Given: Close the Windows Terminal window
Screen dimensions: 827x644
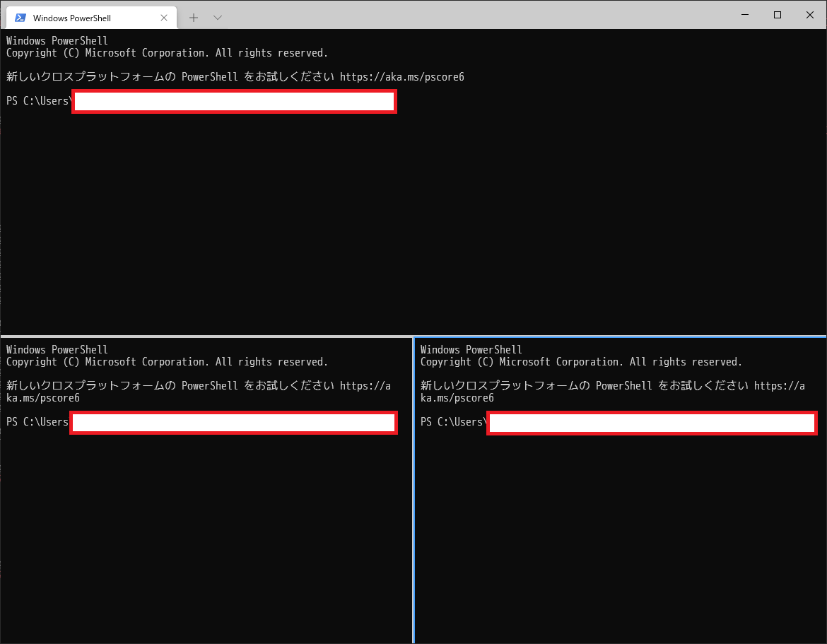Looking at the screenshot, I should (810, 15).
